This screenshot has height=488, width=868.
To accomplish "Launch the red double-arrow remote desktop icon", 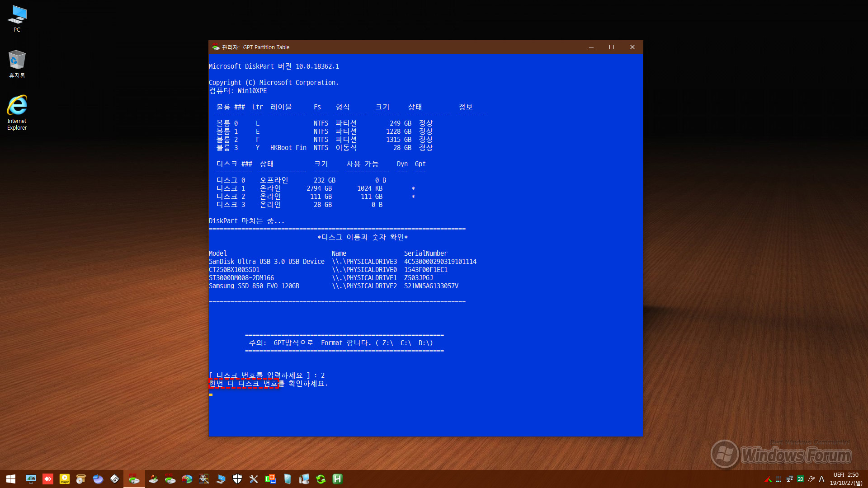I will [48, 479].
